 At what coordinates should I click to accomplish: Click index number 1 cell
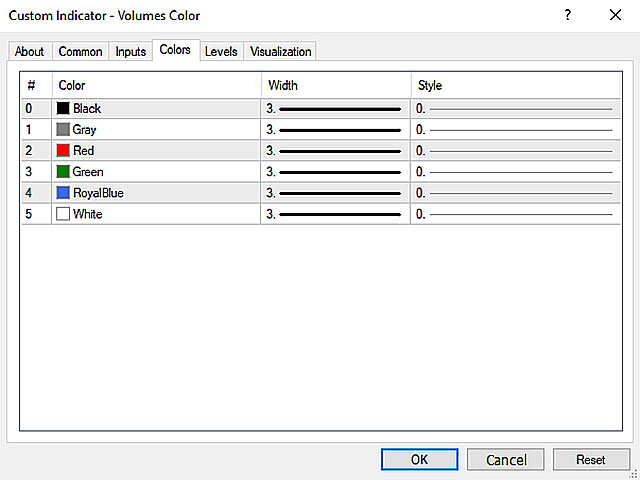(x=37, y=130)
